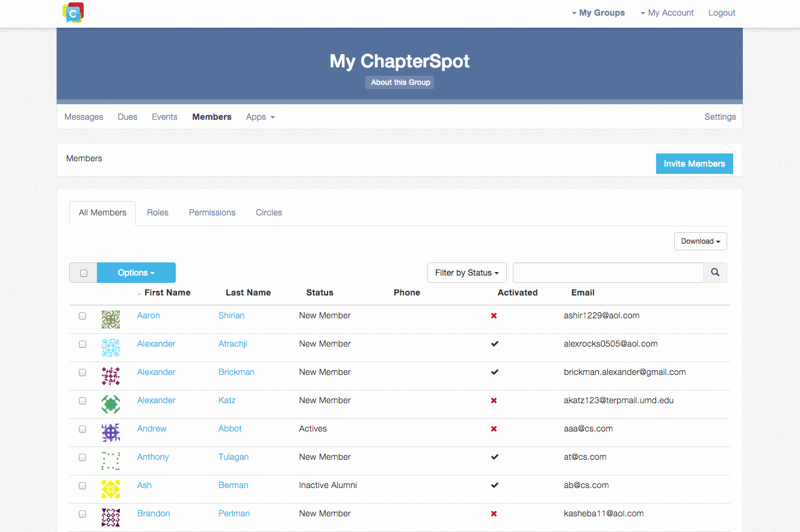800x532 pixels.
Task: Click red X activation icon for Aaron Shirian
Action: (x=494, y=316)
